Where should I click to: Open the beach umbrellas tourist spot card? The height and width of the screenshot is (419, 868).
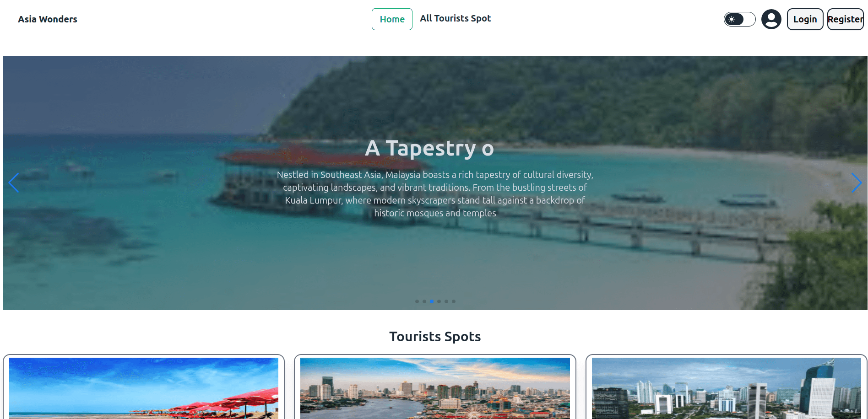[144, 388]
